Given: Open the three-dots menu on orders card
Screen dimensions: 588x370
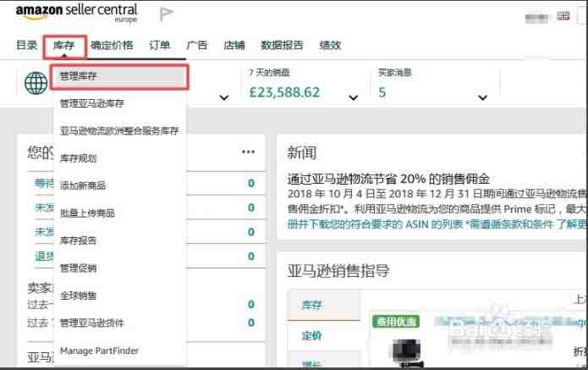Looking at the screenshot, I should point(248,152).
